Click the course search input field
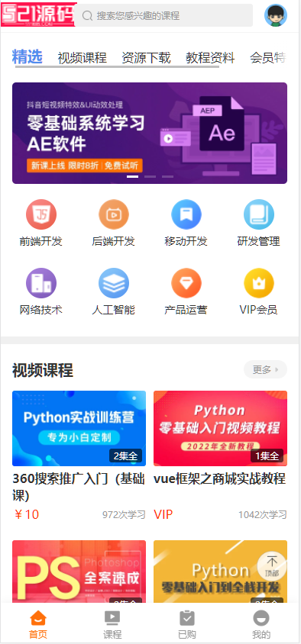The image size is (301, 644). click(x=163, y=15)
